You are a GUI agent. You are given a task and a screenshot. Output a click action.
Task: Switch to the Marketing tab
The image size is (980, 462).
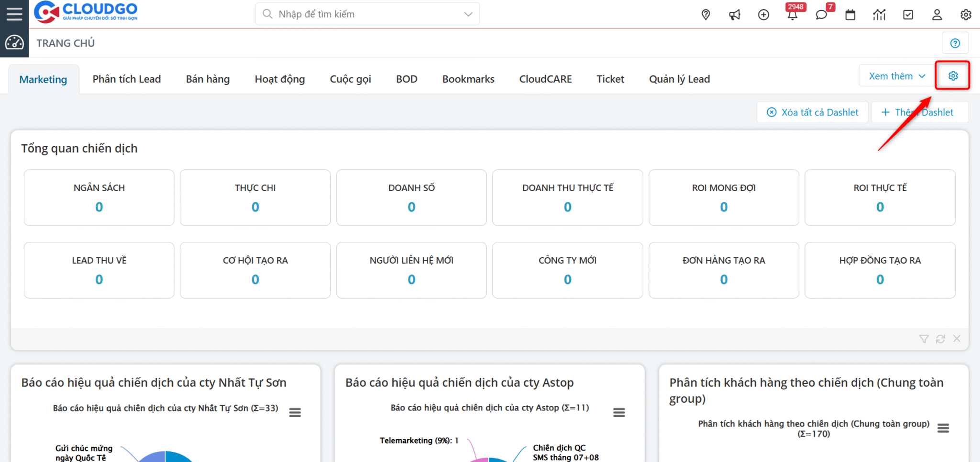click(43, 79)
